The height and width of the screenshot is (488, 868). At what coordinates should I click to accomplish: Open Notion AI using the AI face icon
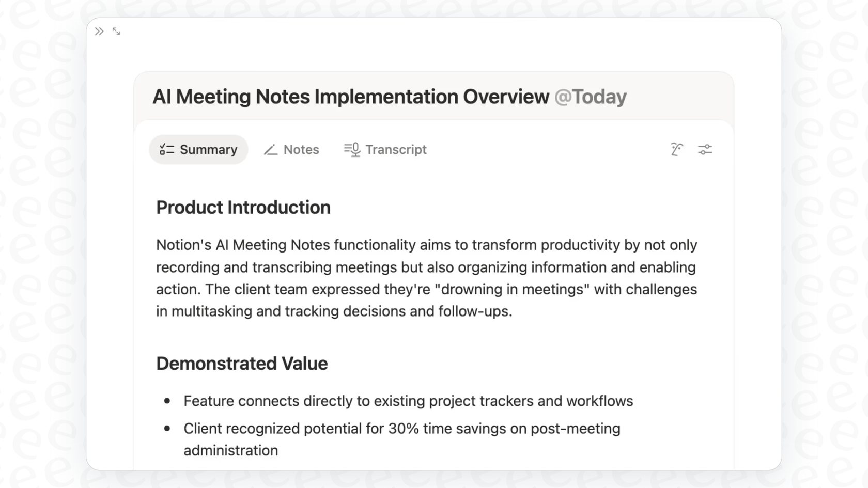point(677,149)
